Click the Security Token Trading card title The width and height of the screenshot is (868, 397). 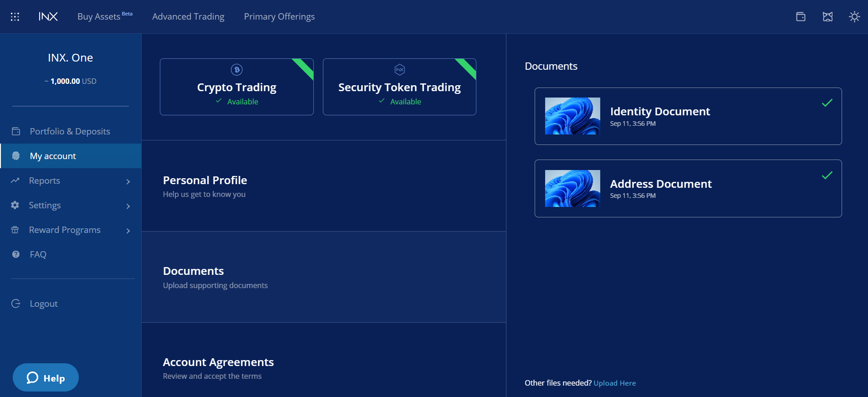point(399,87)
